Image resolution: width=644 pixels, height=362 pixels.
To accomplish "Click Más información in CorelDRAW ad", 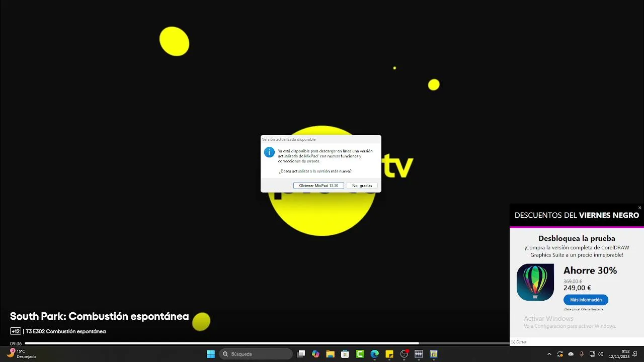I will [586, 300].
